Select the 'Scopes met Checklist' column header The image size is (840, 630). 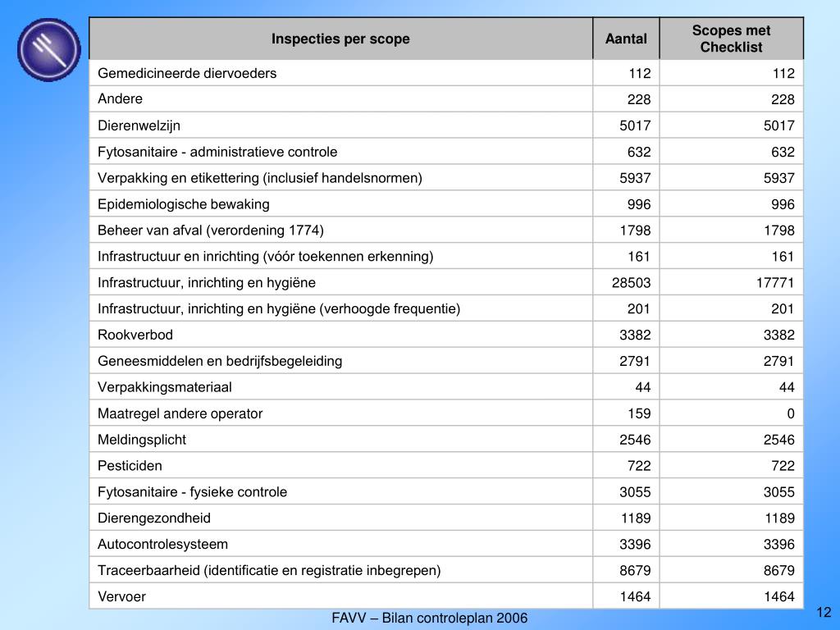point(731,39)
